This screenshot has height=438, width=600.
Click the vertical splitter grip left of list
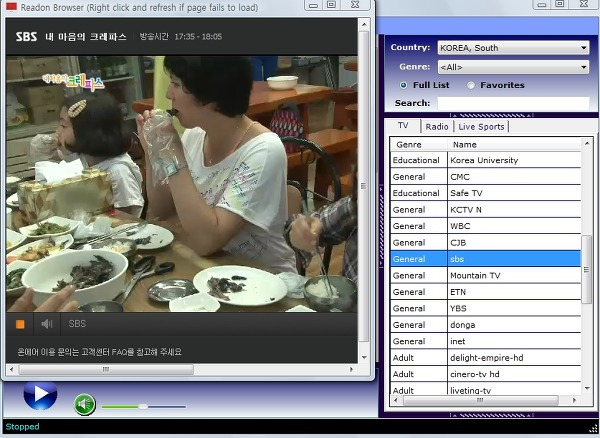click(382, 226)
